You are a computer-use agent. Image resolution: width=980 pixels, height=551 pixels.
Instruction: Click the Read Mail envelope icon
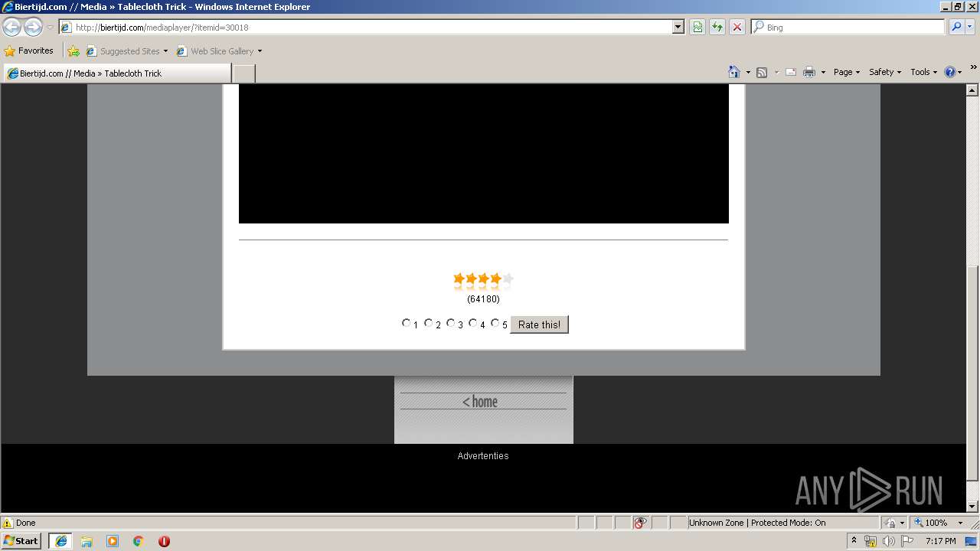pyautogui.click(x=791, y=72)
